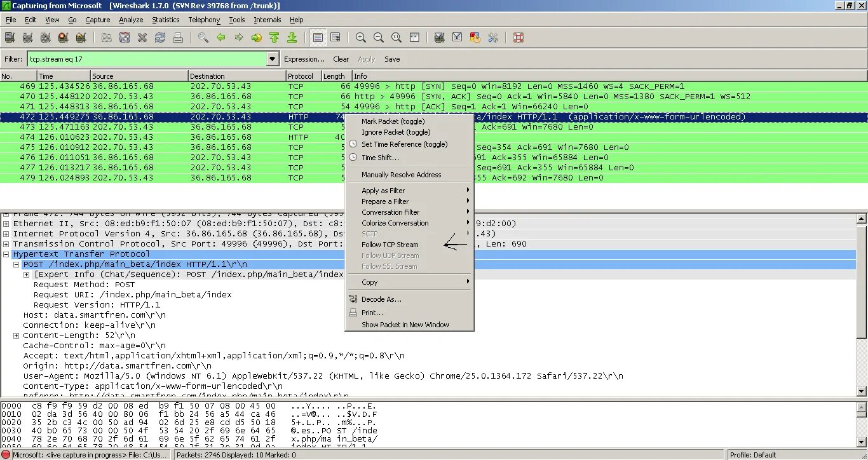Clear the display filter
This screenshot has width=868, height=460.
341,59
